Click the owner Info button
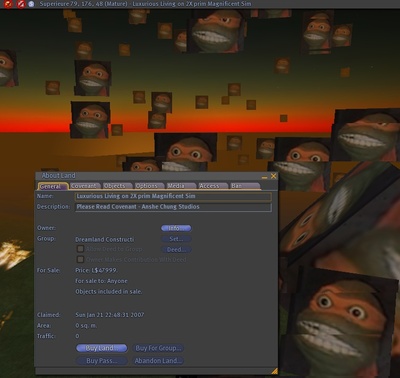Image resolution: width=400 pixels, height=378 pixels. tap(176, 228)
